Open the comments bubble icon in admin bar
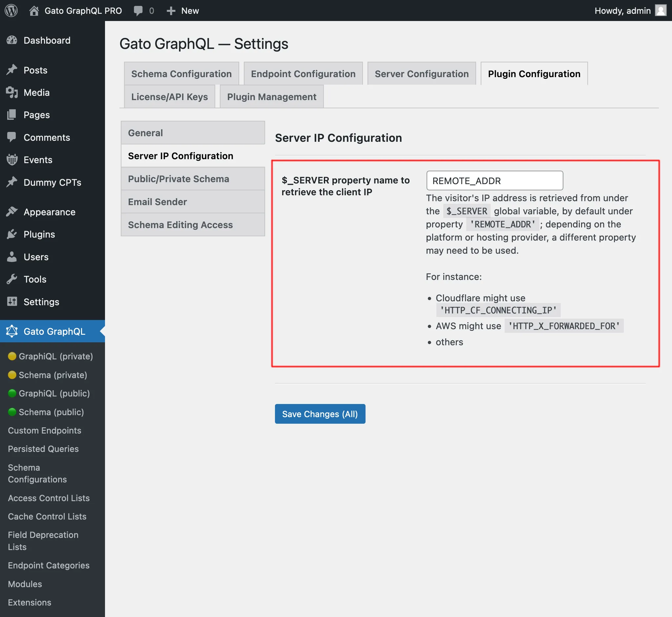This screenshot has height=617, width=672. [x=138, y=11]
